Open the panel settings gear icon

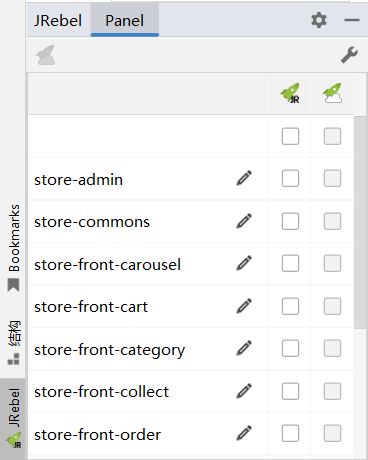point(319,20)
